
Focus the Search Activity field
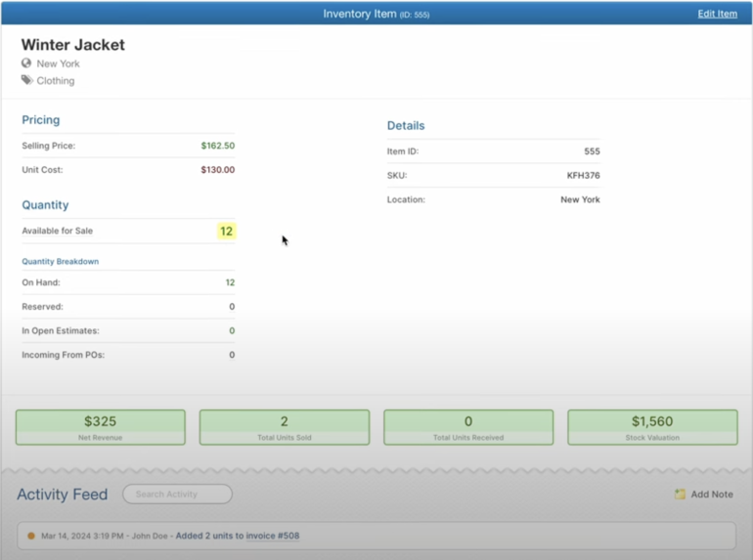pyautogui.click(x=177, y=495)
